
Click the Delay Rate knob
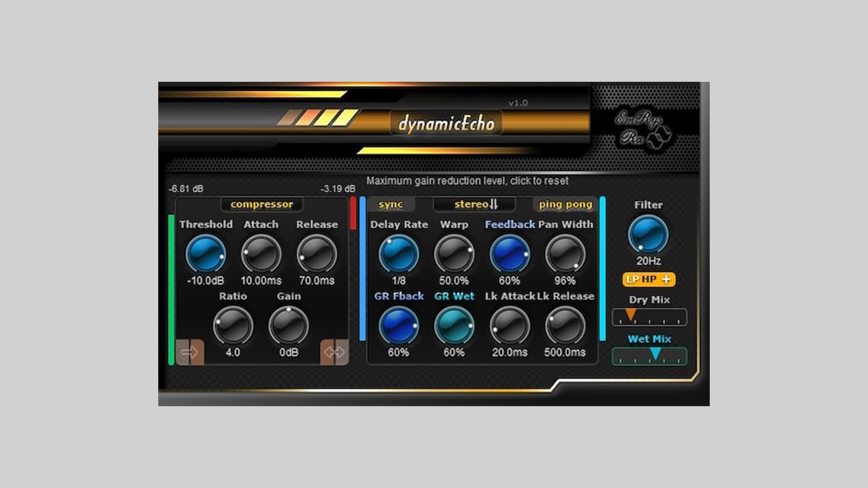(398, 254)
